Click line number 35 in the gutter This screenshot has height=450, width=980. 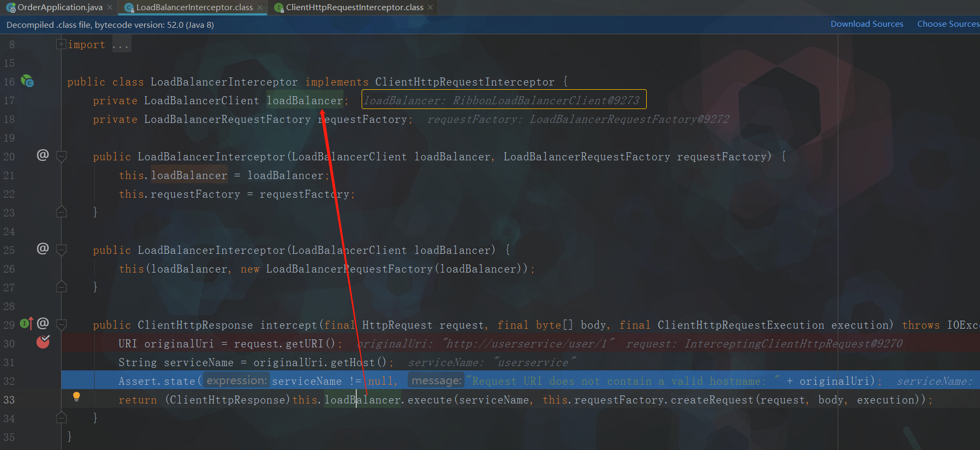10,437
